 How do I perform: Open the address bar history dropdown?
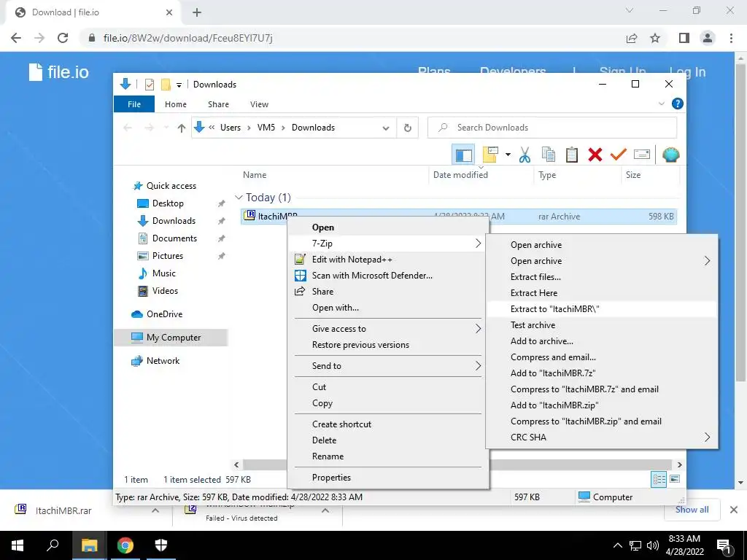pos(386,128)
